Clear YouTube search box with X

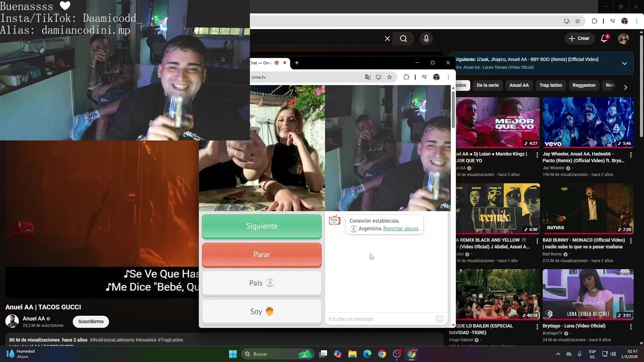click(387, 39)
